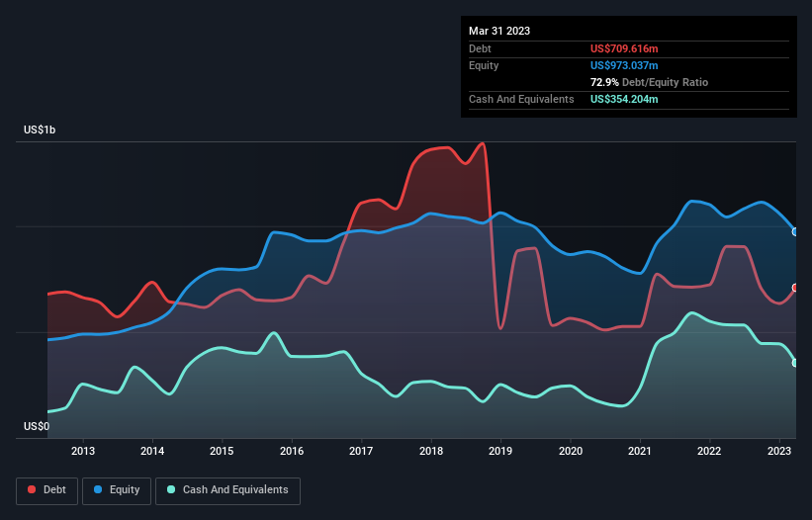Screen dimensions: 812x520
Task: Click the blue Equity legend dot
Action: point(98,489)
